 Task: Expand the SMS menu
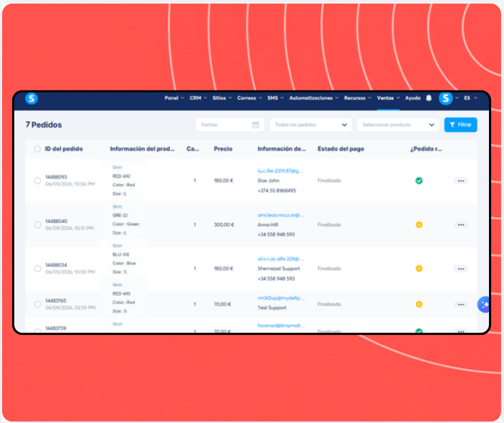pos(275,98)
